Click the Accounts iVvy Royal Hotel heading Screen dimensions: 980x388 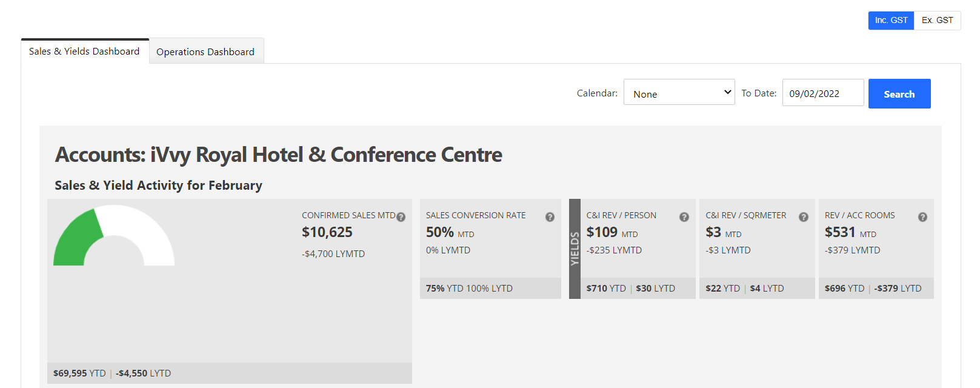pyautogui.click(x=278, y=155)
